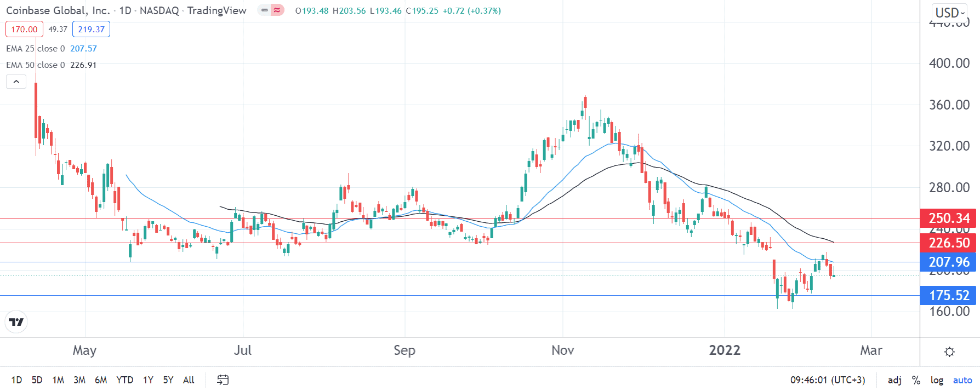
Task: Open the USD currency dropdown
Action: pos(950,13)
